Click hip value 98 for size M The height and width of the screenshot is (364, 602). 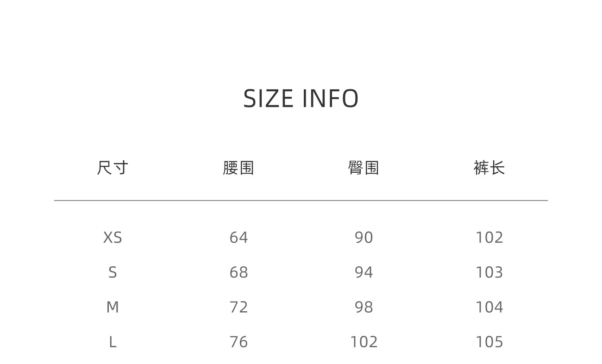coord(364,307)
